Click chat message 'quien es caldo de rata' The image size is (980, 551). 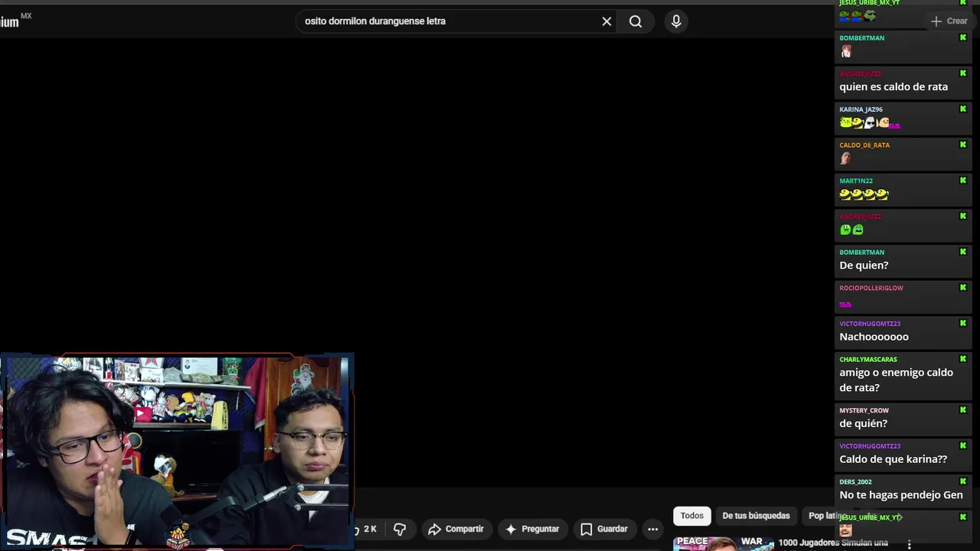click(x=893, y=86)
